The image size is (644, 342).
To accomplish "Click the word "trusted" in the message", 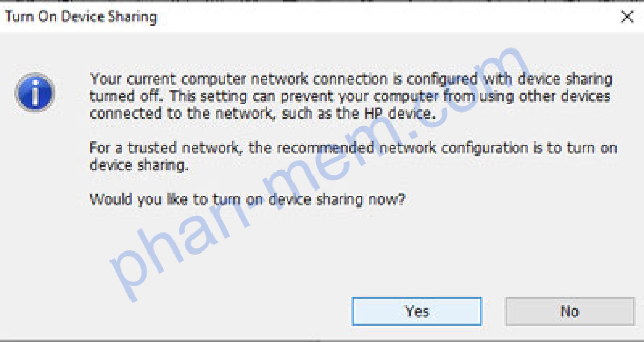I will [152, 148].
